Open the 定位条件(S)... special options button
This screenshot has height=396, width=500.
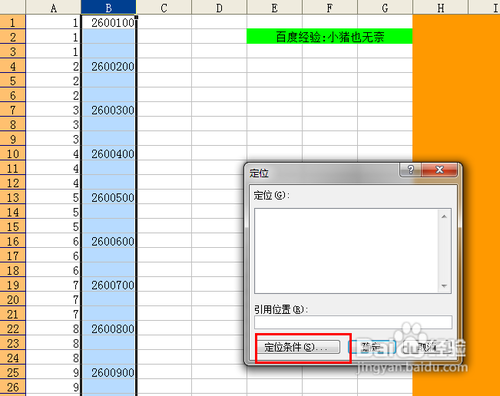click(x=299, y=347)
